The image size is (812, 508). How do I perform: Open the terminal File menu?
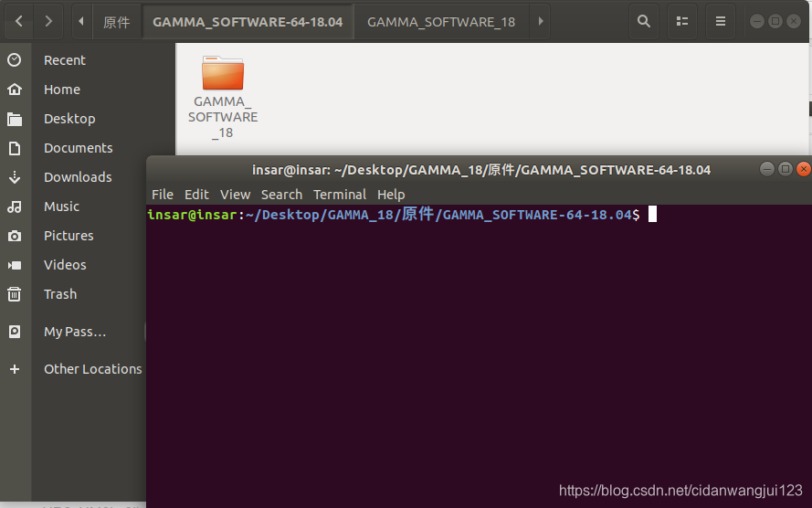[162, 195]
